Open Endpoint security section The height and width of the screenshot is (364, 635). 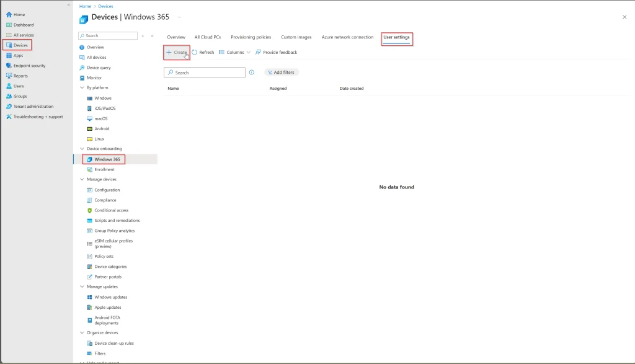tap(25, 66)
